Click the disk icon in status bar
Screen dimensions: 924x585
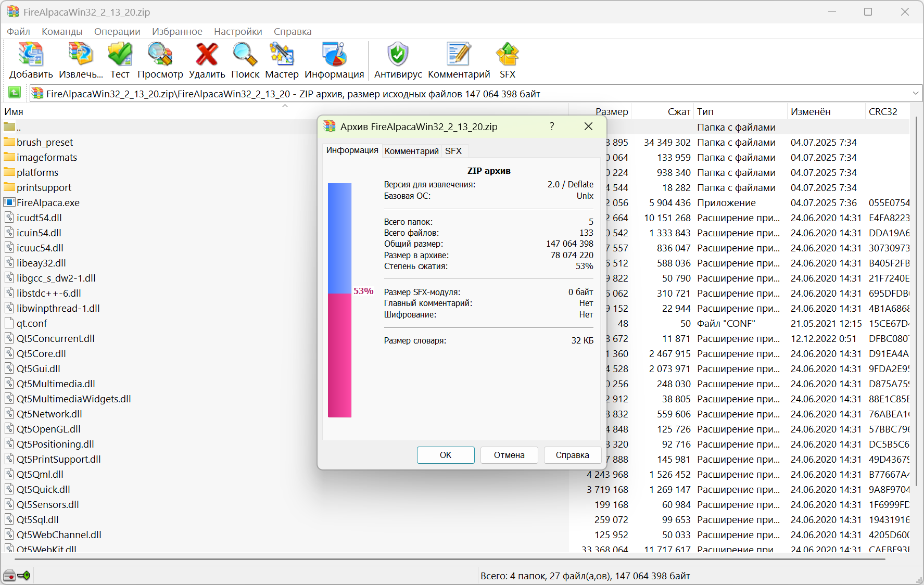tap(9, 576)
